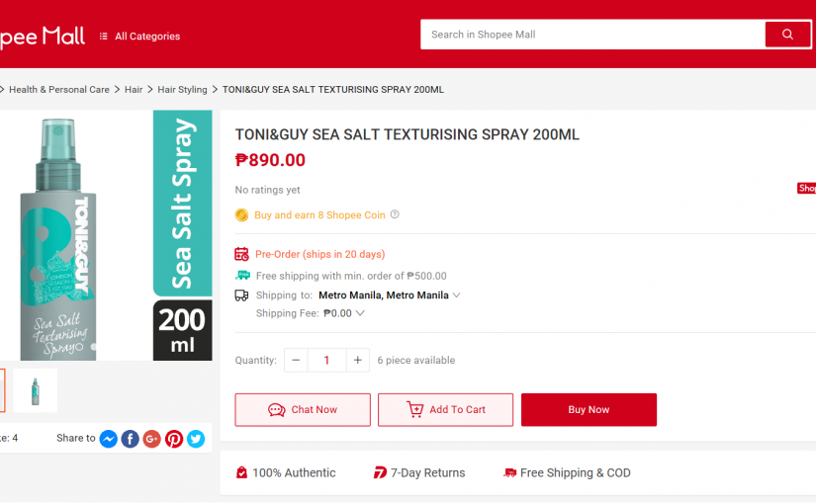
Task: Increase quantity with plus button
Action: [358, 361]
